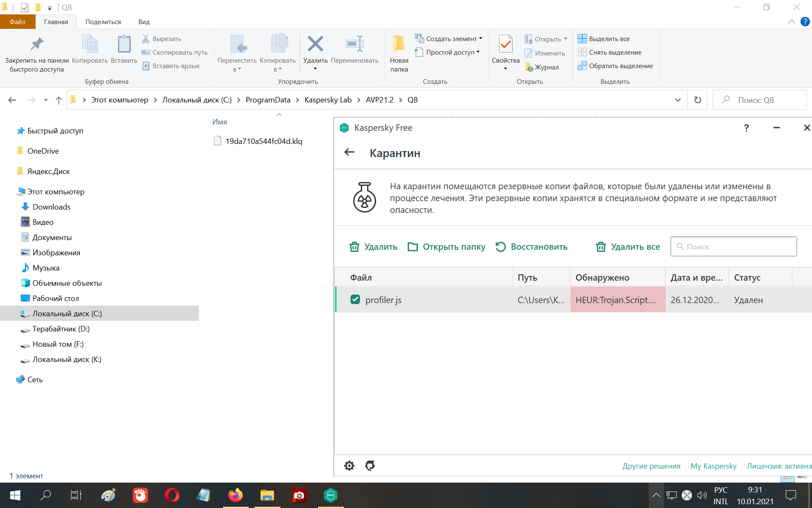Click the Properties (Свойства) icon

point(505,44)
